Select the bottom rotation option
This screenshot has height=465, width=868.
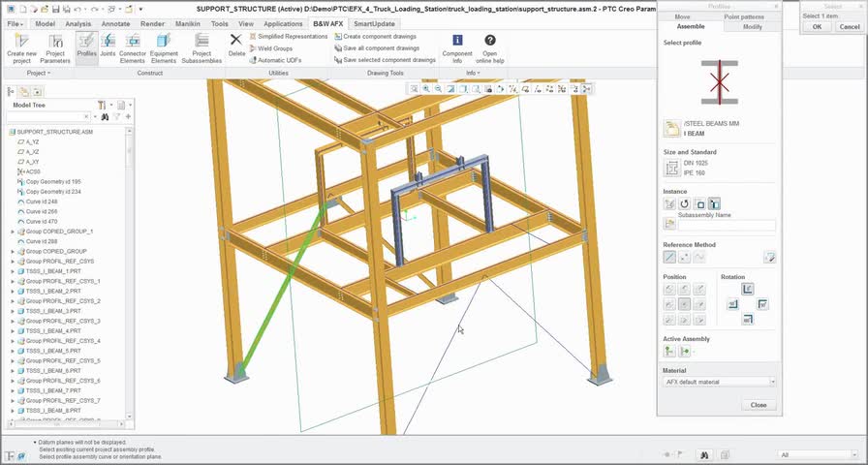[x=748, y=320]
